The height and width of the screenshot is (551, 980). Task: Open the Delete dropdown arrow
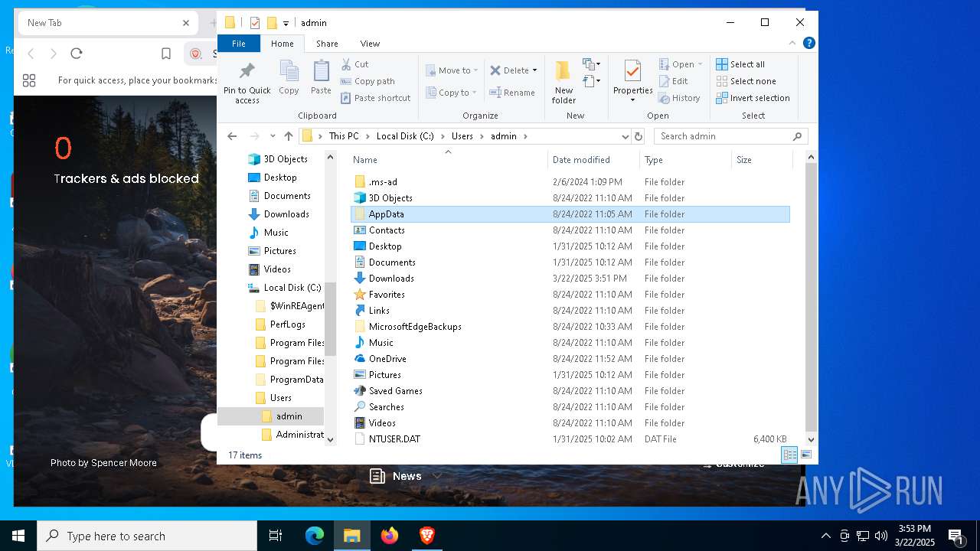(534, 70)
